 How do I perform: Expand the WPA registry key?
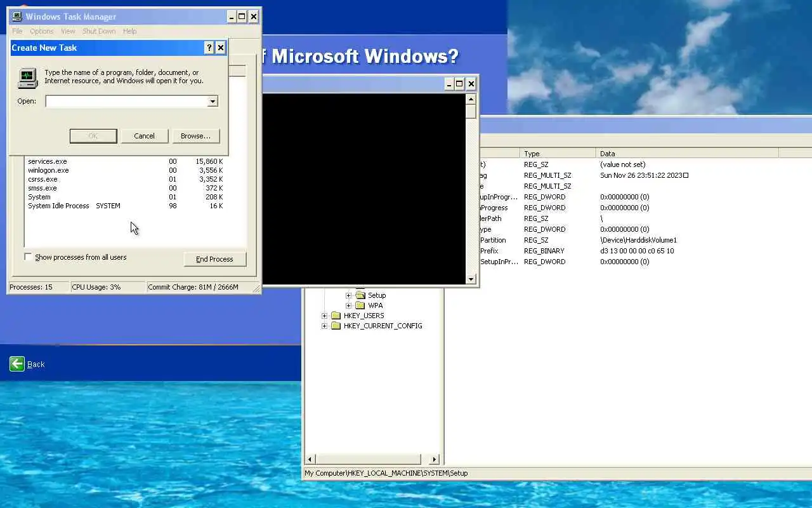tap(348, 305)
